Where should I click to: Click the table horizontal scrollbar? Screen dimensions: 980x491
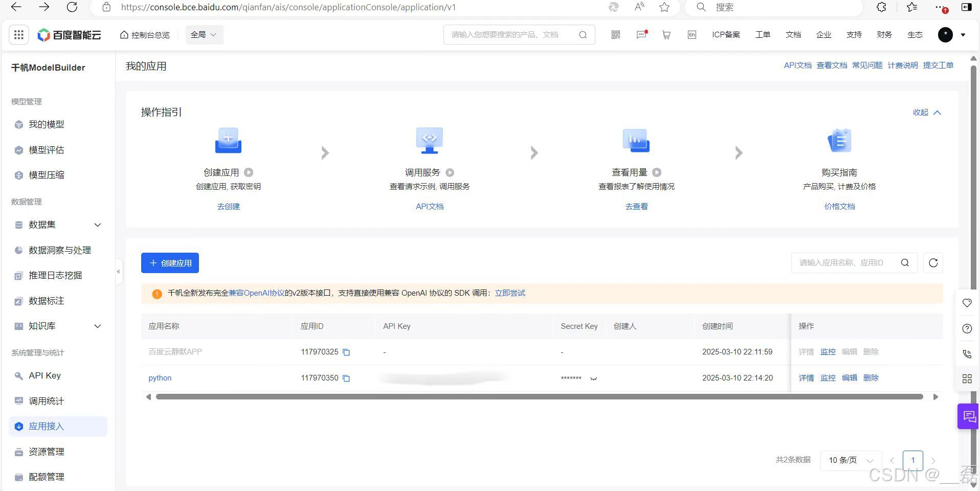pos(539,397)
